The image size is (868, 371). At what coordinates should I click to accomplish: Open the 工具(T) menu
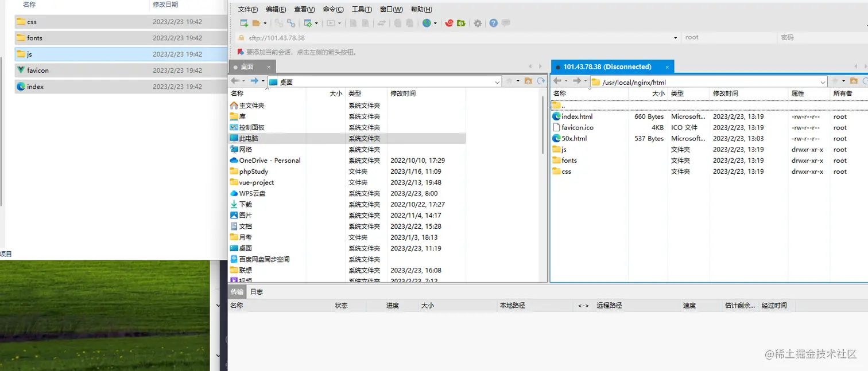click(362, 9)
